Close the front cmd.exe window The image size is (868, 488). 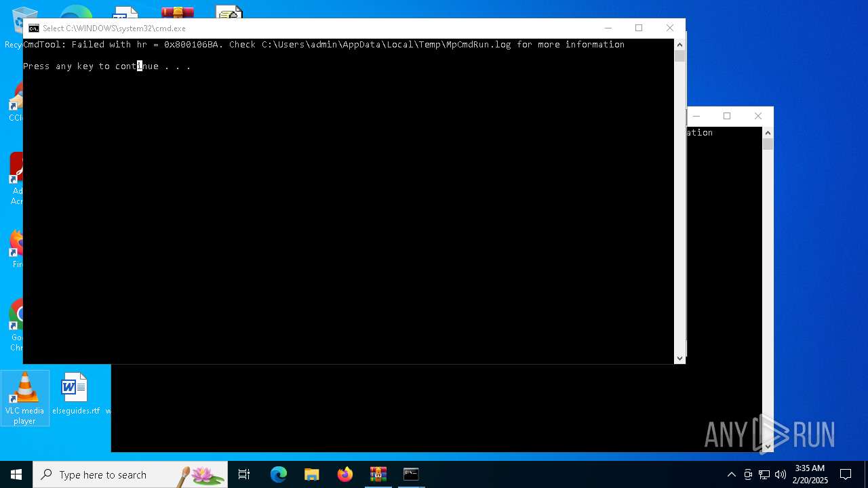[670, 28]
